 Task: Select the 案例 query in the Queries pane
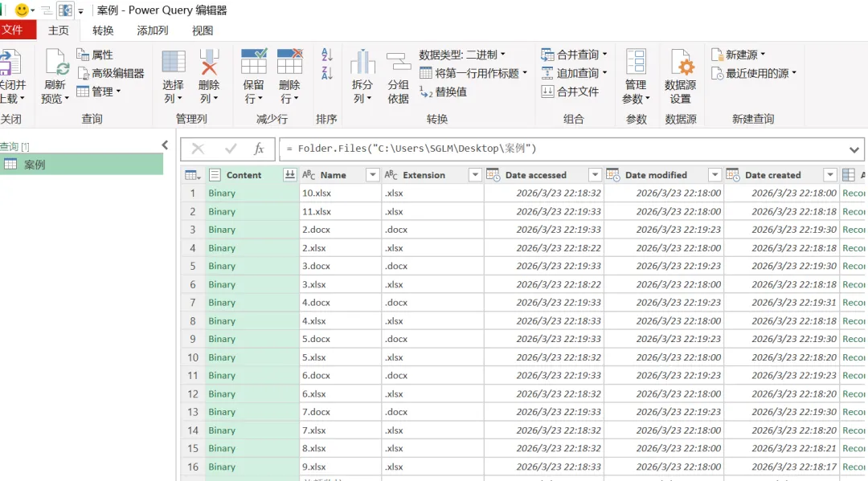(x=81, y=164)
